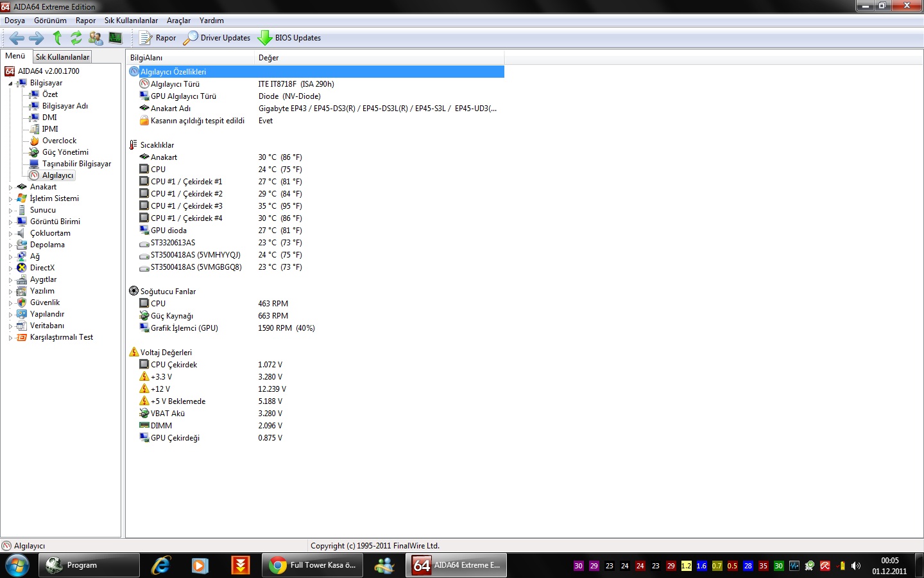924x578 pixels.
Task: Select Overclock in the tree
Action: [59, 141]
